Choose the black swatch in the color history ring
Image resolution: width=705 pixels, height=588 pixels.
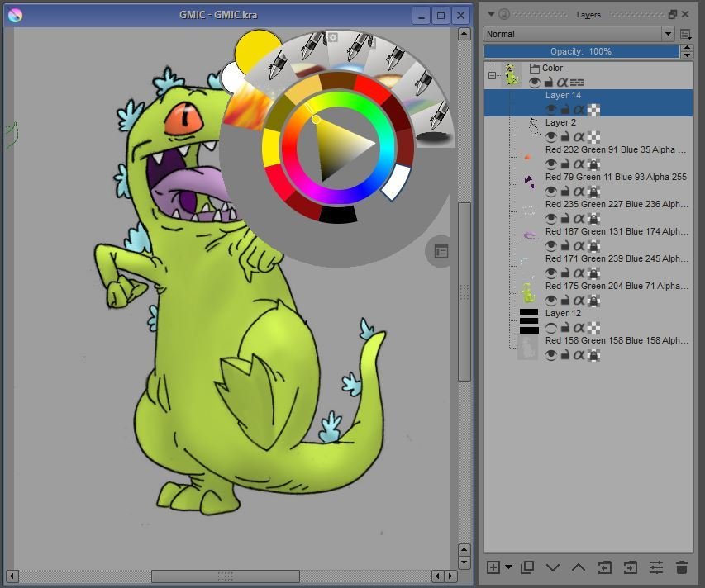pos(338,214)
